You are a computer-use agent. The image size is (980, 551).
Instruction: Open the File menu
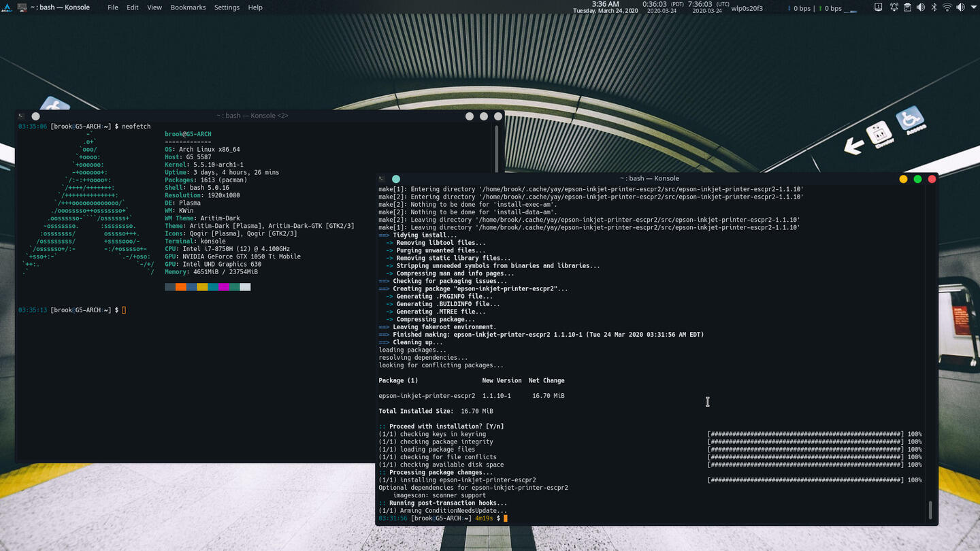click(113, 7)
